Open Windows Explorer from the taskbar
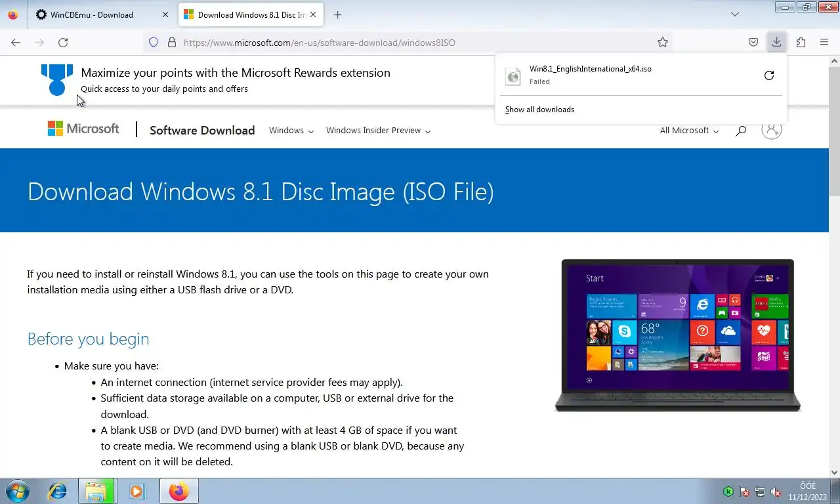840x504 pixels. tap(96, 491)
